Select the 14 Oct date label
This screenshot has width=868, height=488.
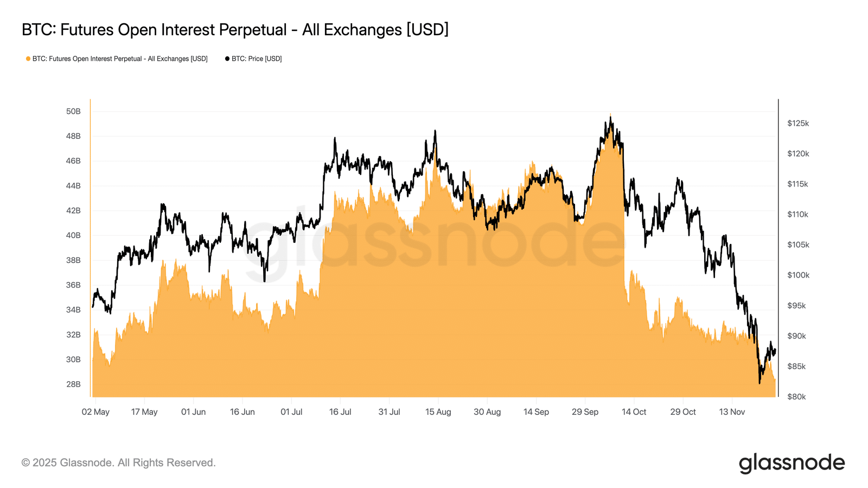pos(634,412)
